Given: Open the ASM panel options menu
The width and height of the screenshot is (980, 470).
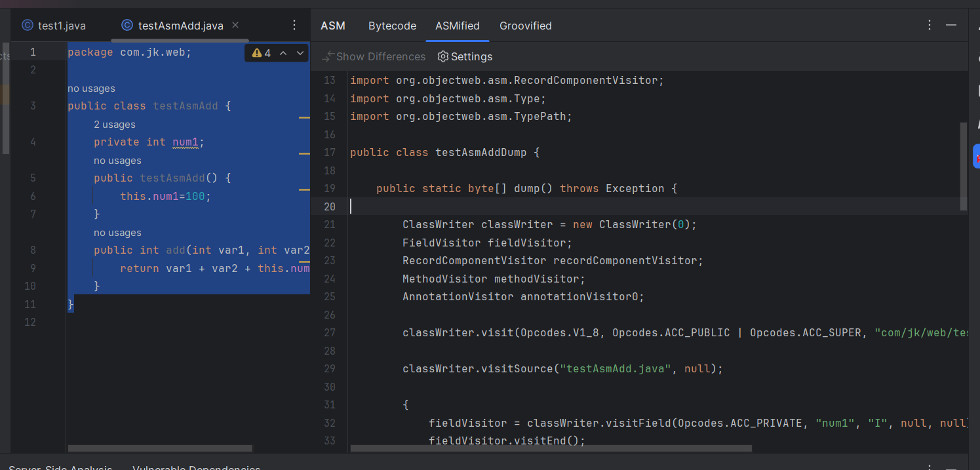Looking at the screenshot, I should [930, 25].
